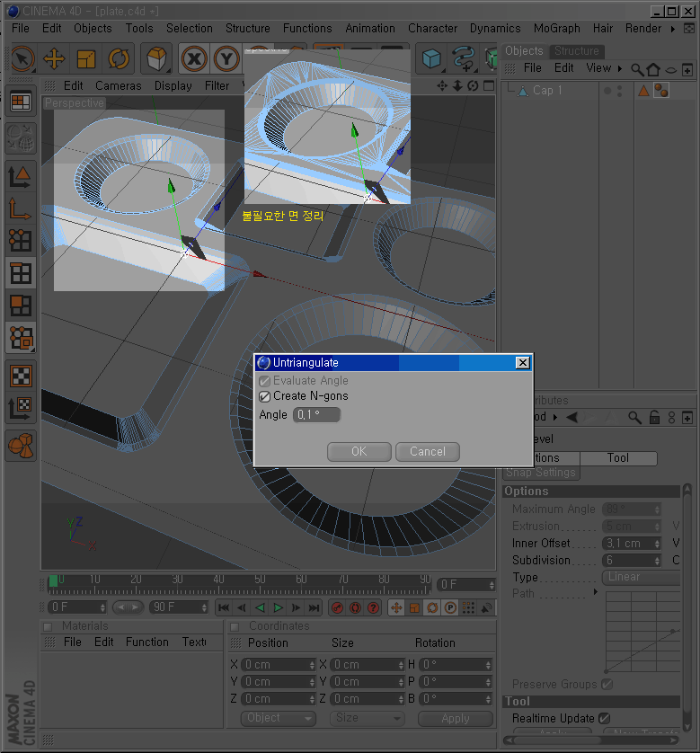
Task: Switch to Model mode in left sidebar
Action: pos(21,176)
